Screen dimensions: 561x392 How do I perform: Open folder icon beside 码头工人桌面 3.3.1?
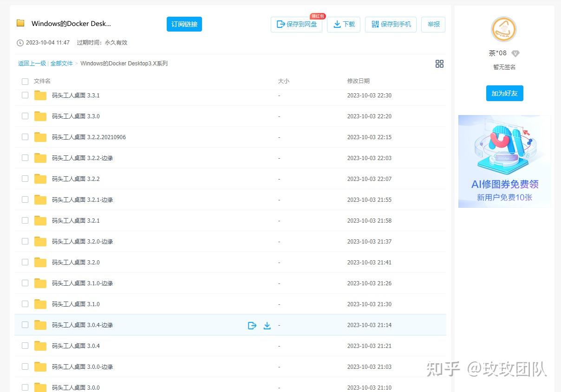(40, 95)
